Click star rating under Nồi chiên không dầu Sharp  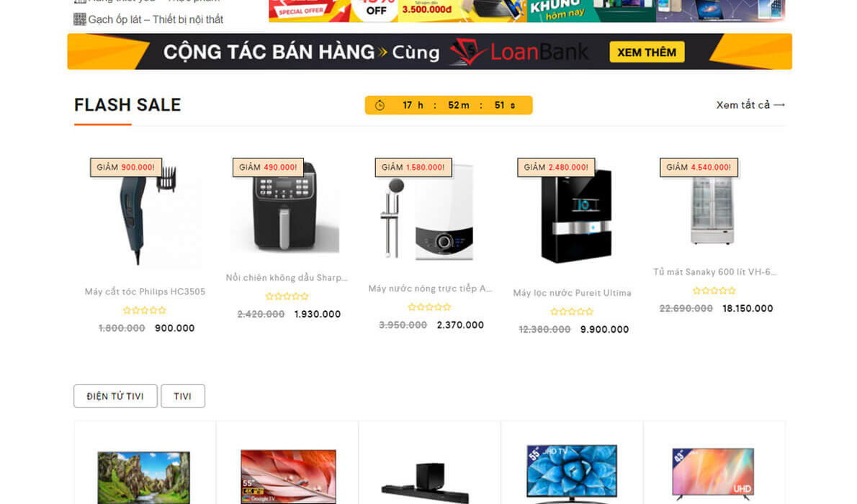(x=287, y=296)
